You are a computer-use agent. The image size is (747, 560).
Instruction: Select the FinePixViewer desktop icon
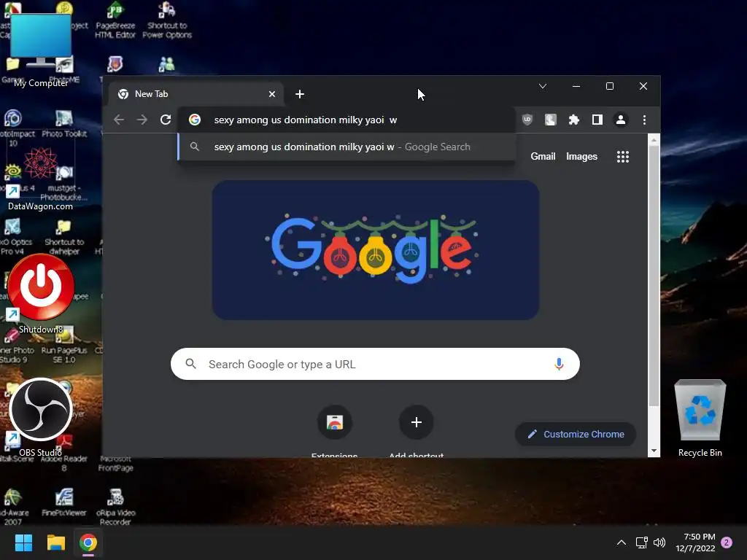point(64,503)
